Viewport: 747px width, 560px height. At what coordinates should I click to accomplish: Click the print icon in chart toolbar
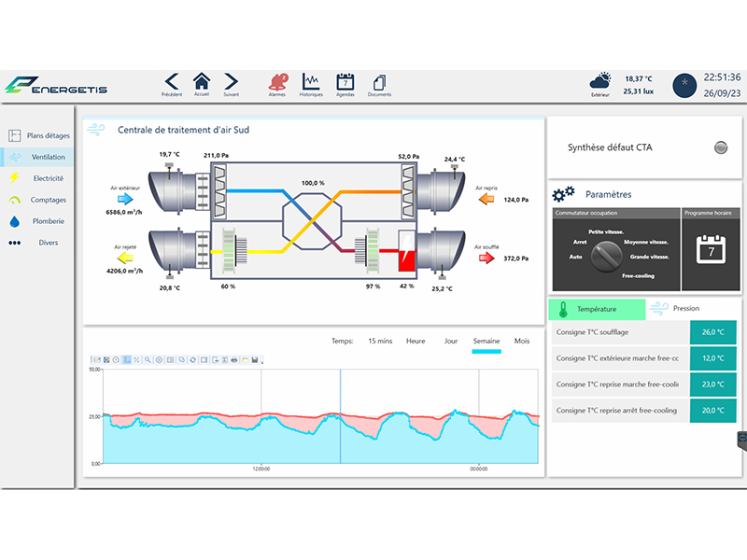[x=234, y=360]
